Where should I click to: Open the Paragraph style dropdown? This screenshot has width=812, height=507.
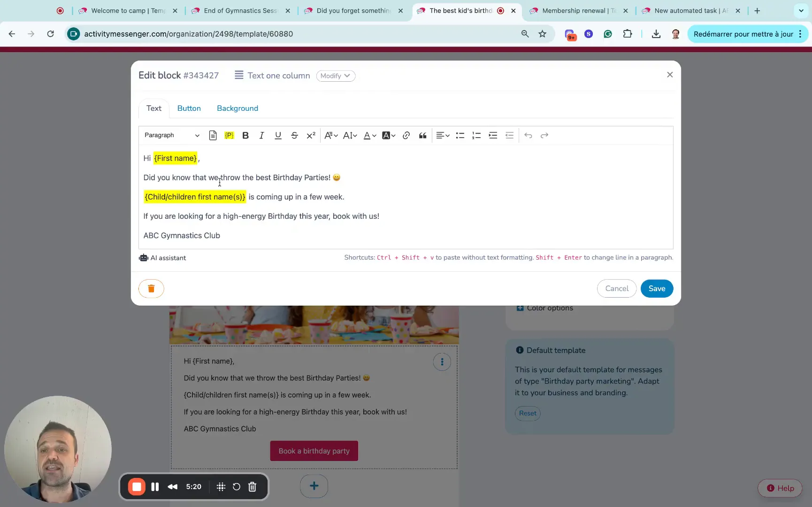pos(172,135)
